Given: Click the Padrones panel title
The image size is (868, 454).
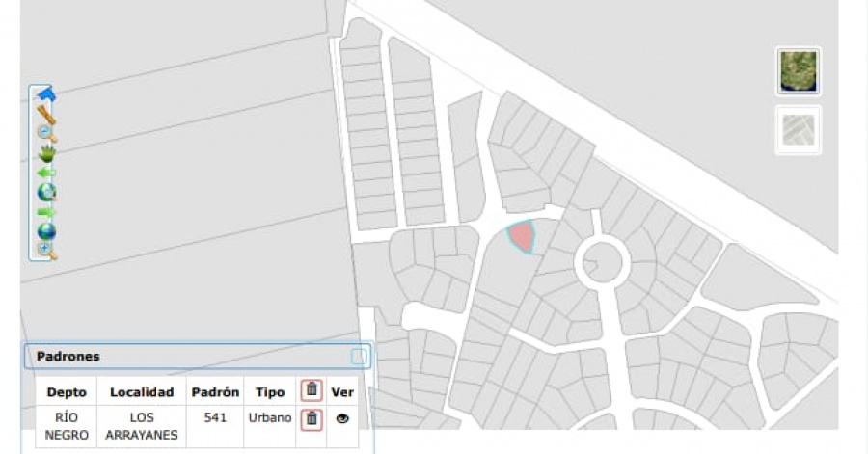Looking at the screenshot, I should click(68, 356).
